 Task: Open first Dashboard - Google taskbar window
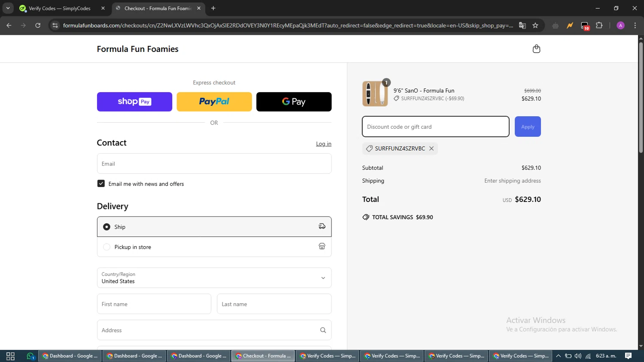[70, 356]
